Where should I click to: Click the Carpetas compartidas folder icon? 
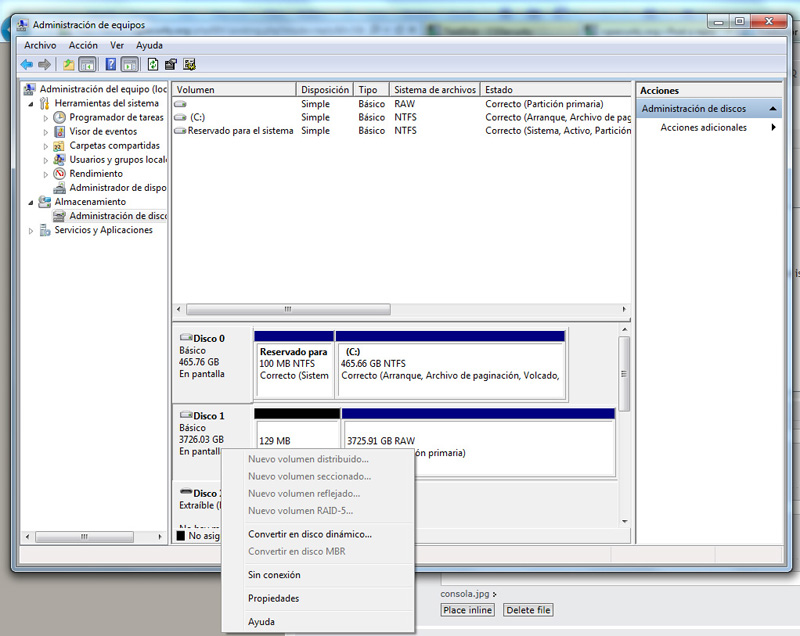pyautogui.click(x=60, y=145)
